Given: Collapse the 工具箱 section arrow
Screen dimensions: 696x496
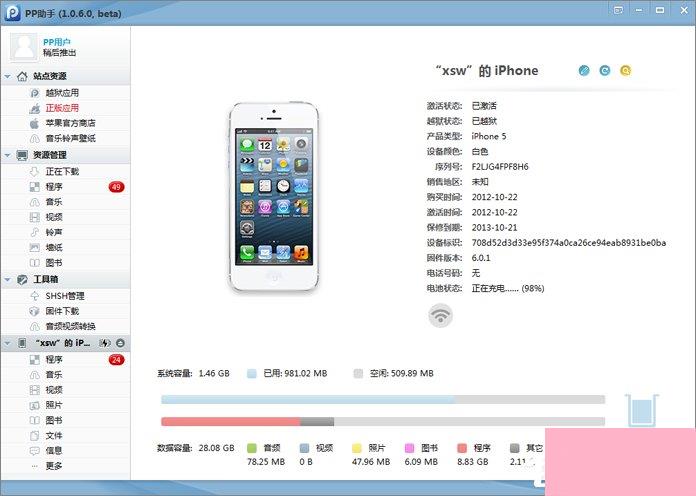Looking at the screenshot, I should pyautogui.click(x=8, y=279).
